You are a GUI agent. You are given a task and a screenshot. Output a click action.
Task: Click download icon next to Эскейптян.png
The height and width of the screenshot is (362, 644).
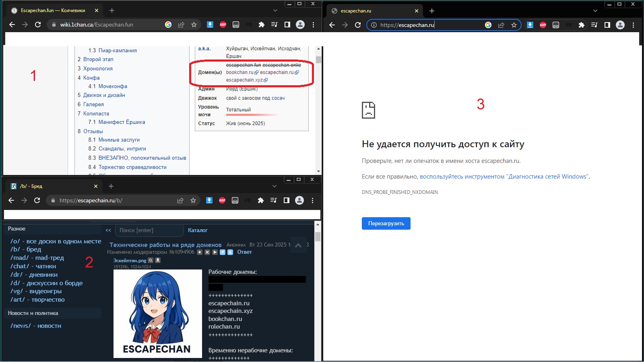tap(158, 260)
